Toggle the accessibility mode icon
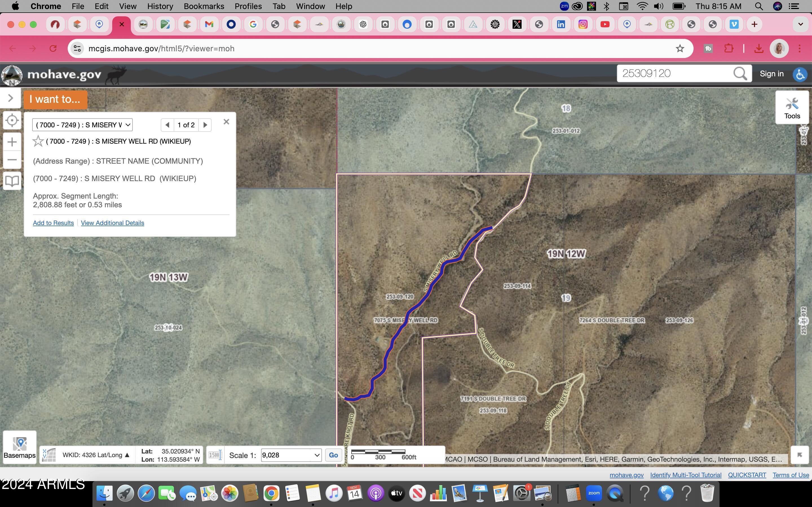The image size is (812, 507). pos(800,74)
